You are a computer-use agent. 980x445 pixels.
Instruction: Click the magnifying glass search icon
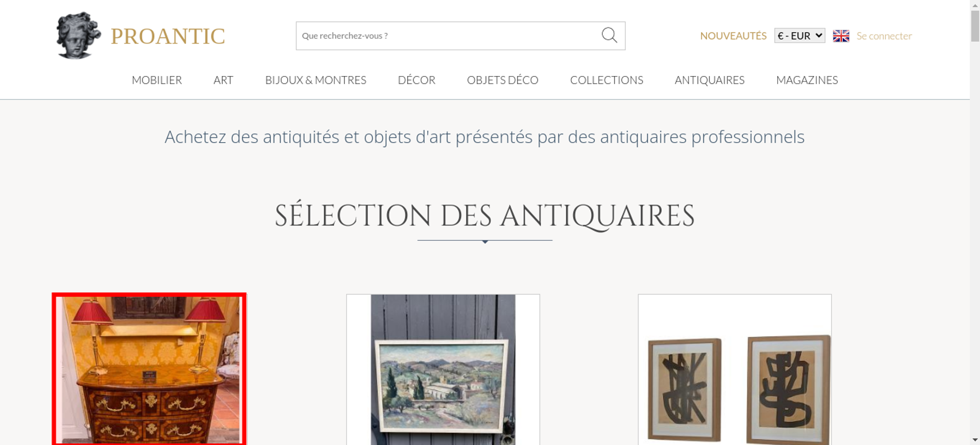pyautogui.click(x=609, y=35)
